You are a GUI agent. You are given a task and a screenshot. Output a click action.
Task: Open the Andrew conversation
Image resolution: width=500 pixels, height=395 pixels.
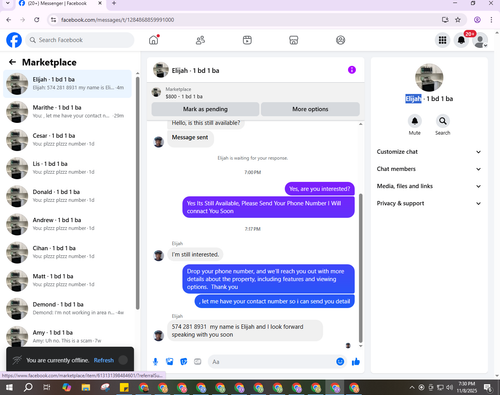[68, 224]
